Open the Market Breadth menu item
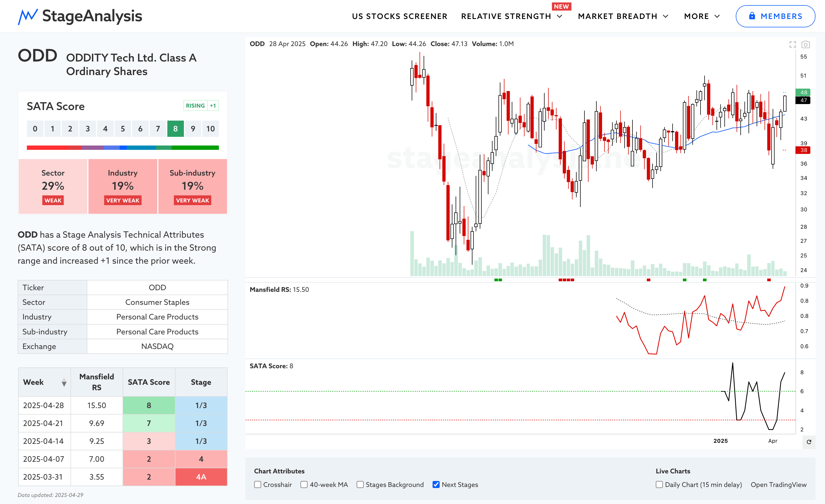The image size is (825, 504). click(618, 16)
